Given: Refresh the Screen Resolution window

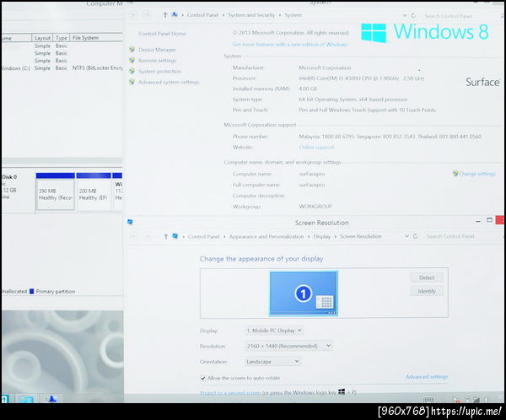Looking at the screenshot, I should pos(415,236).
